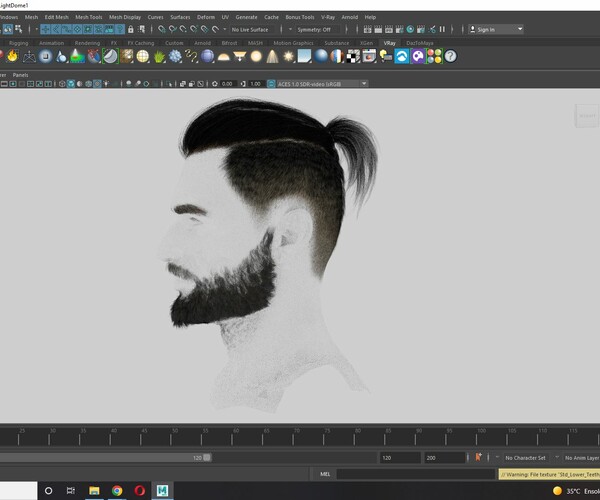Click the gamma value field 1.00
The image size is (600, 500).
tap(256, 84)
